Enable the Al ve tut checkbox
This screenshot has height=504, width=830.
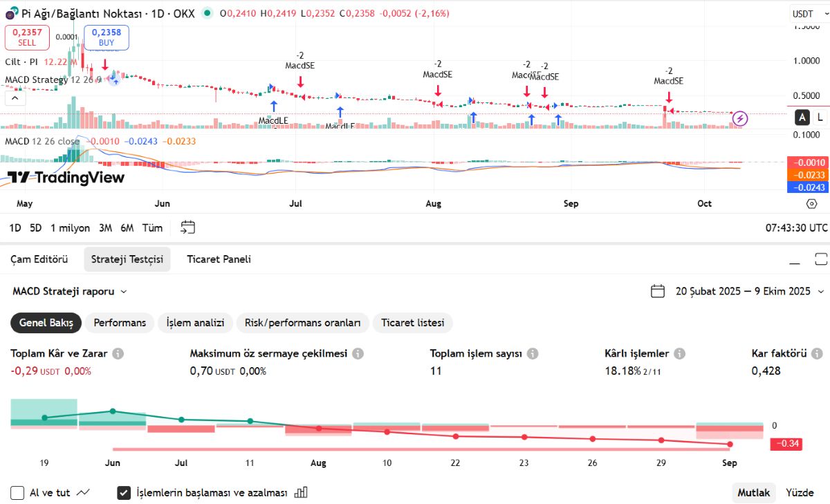[x=17, y=493]
